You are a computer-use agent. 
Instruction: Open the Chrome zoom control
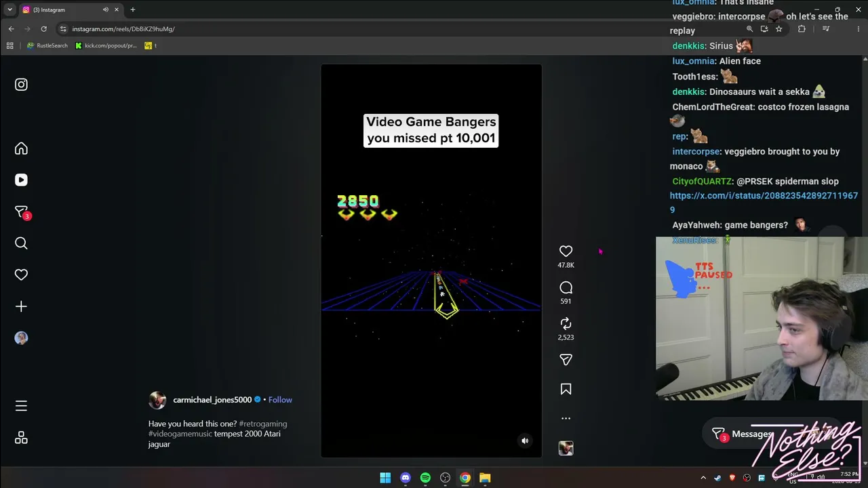pos(749,29)
